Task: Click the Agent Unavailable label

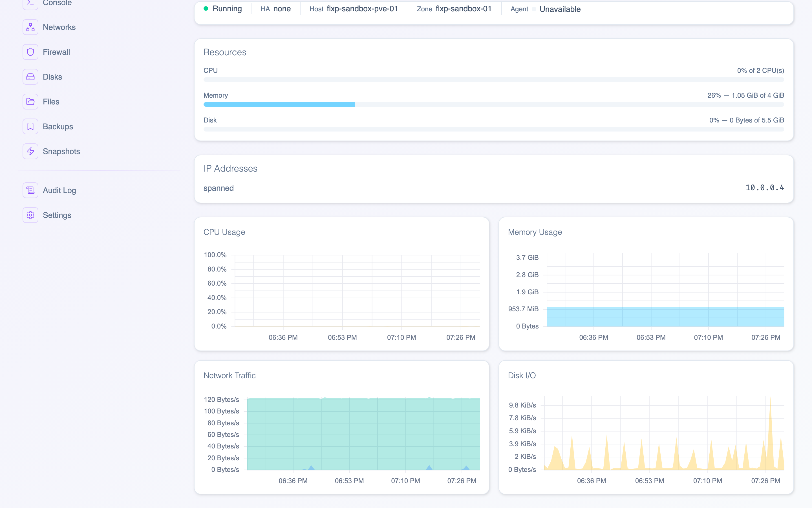Action: click(x=560, y=9)
